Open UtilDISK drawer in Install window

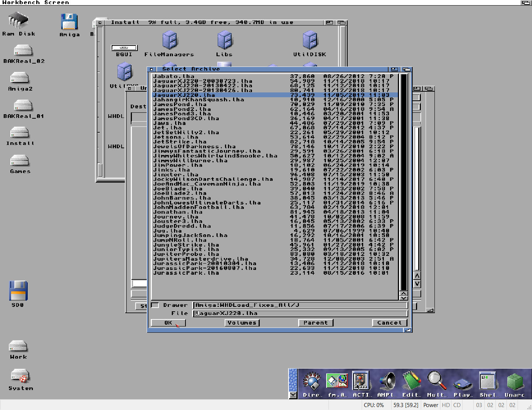coord(310,40)
